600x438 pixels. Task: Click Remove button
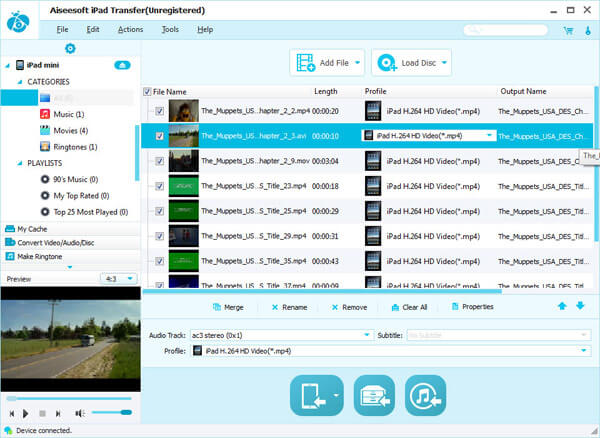click(349, 307)
